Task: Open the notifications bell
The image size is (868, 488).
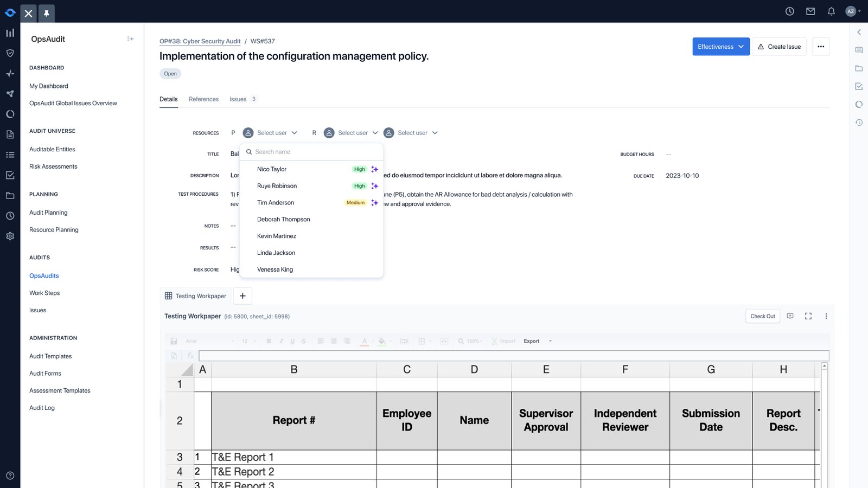Action: coord(831,11)
